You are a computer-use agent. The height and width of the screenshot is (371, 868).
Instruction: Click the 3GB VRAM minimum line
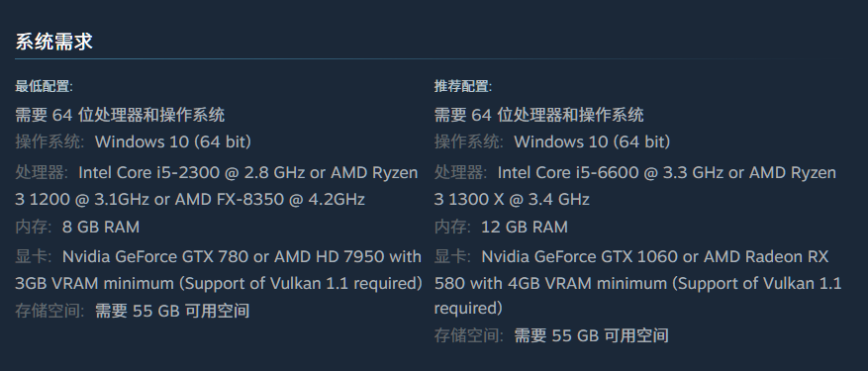tap(219, 284)
